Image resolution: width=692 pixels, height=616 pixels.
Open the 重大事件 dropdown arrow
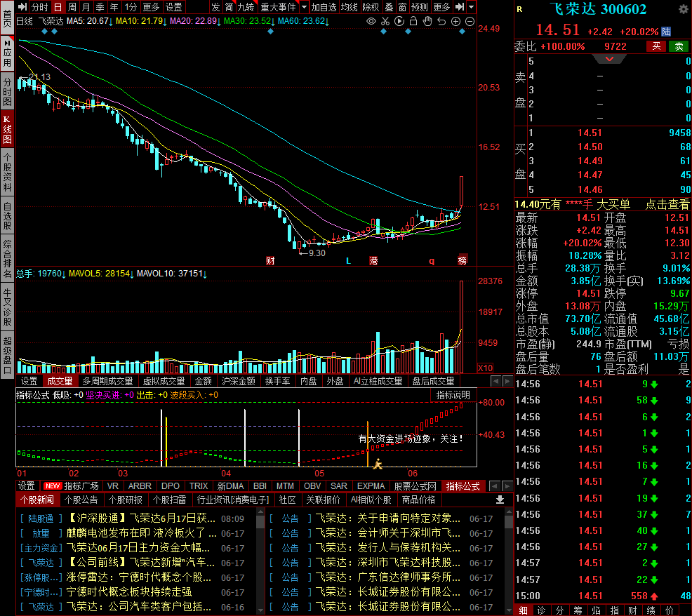(x=304, y=7)
